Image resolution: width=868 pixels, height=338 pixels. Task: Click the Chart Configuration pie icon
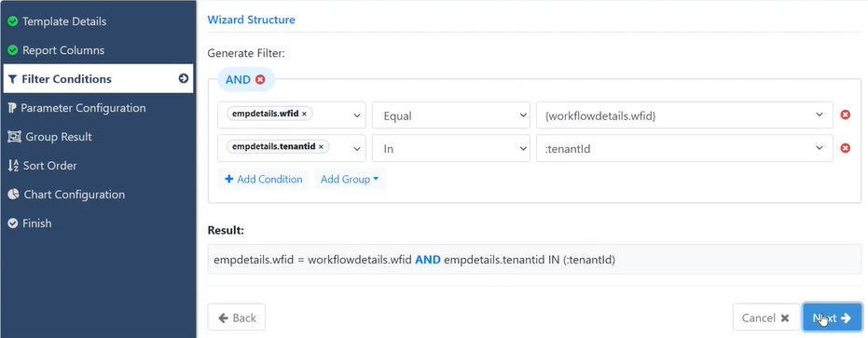tap(13, 195)
